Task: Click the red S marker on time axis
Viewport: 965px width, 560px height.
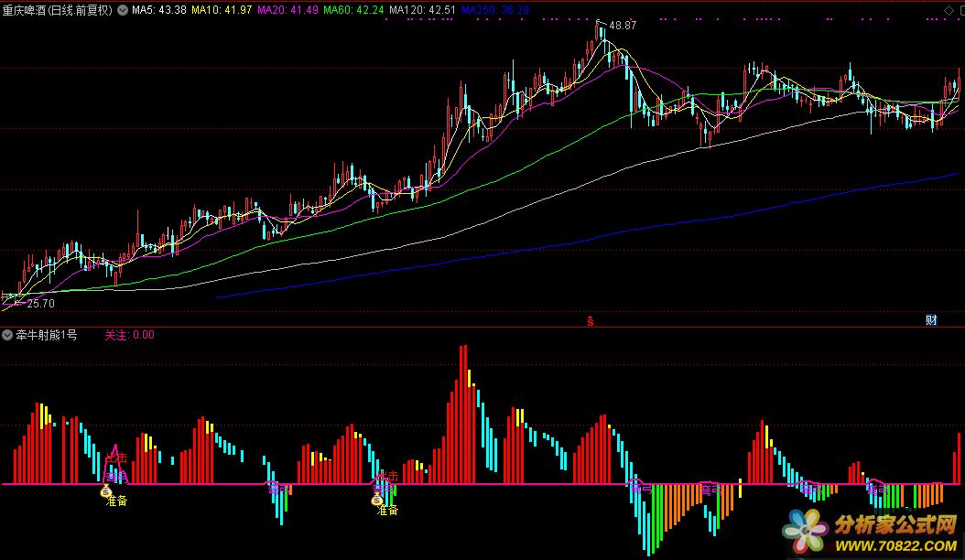Action: [x=591, y=321]
